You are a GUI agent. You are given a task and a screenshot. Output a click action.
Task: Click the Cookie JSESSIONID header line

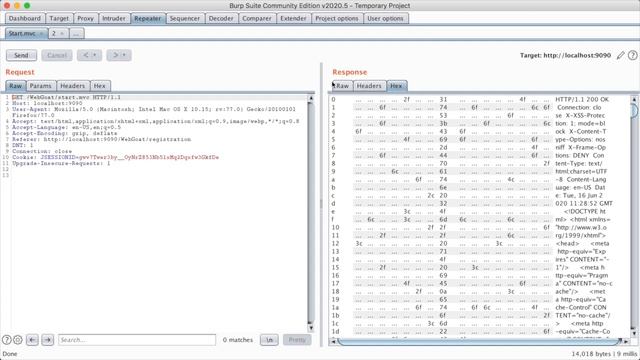point(116,157)
